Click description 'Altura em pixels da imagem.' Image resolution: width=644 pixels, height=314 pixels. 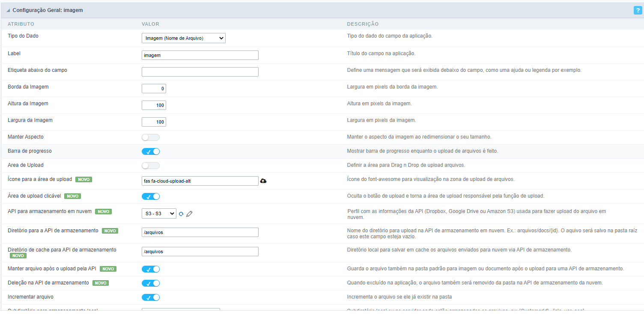379,104
